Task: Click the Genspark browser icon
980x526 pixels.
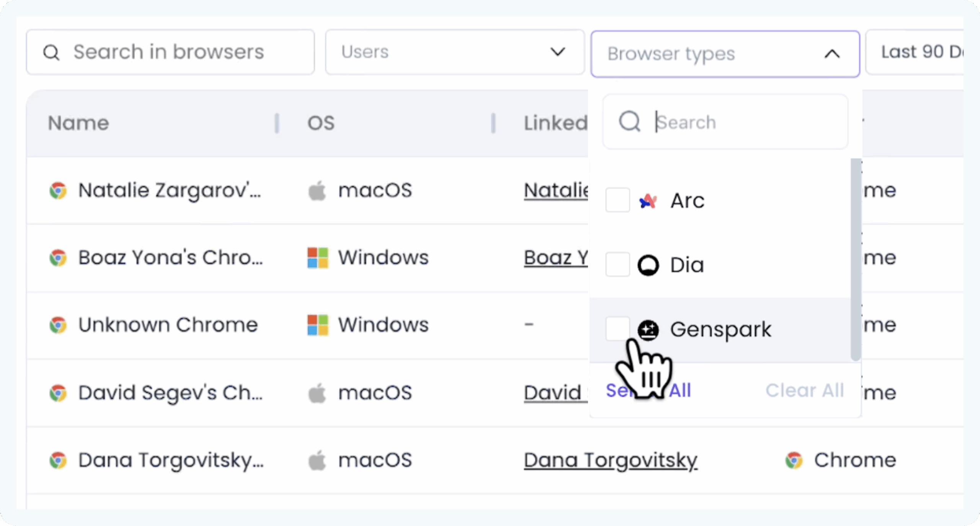Action: tap(648, 330)
